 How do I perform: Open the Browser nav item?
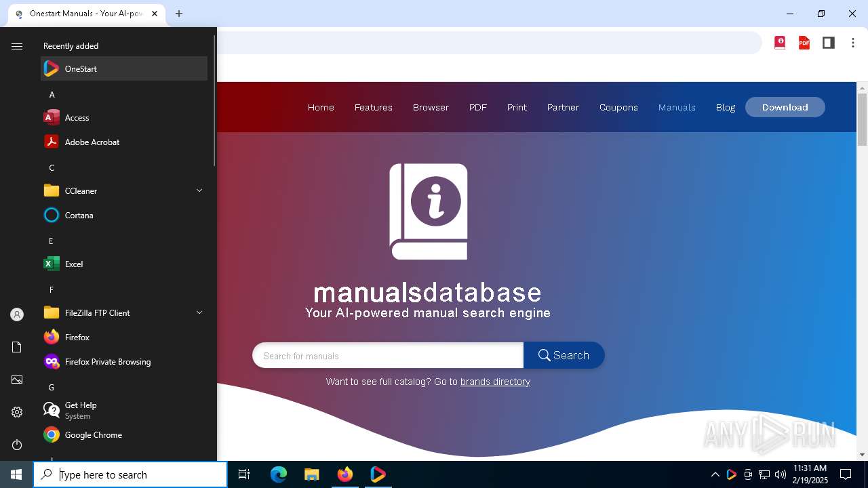[x=431, y=107]
